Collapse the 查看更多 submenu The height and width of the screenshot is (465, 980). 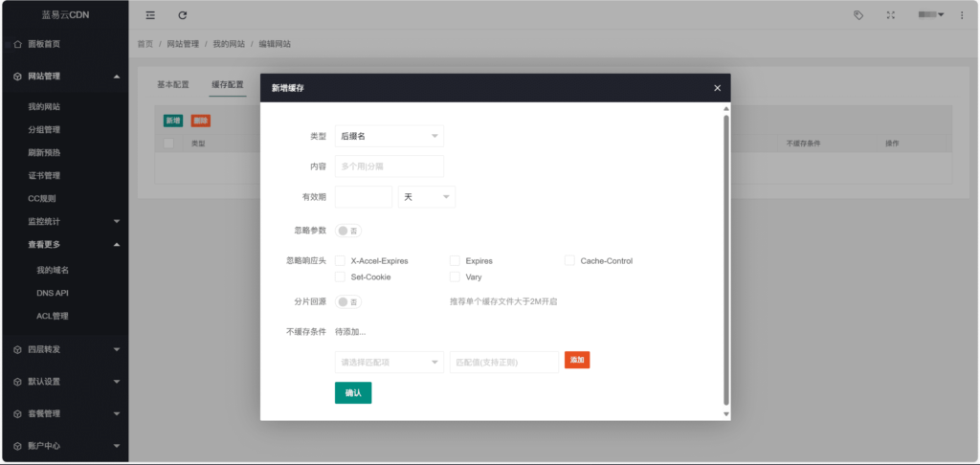point(117,244)
